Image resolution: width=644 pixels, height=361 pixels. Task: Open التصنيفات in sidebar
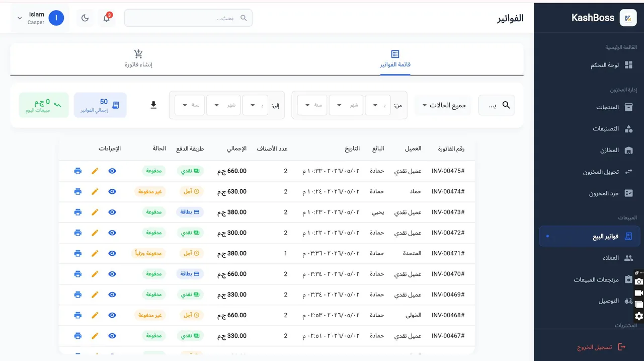589,129
